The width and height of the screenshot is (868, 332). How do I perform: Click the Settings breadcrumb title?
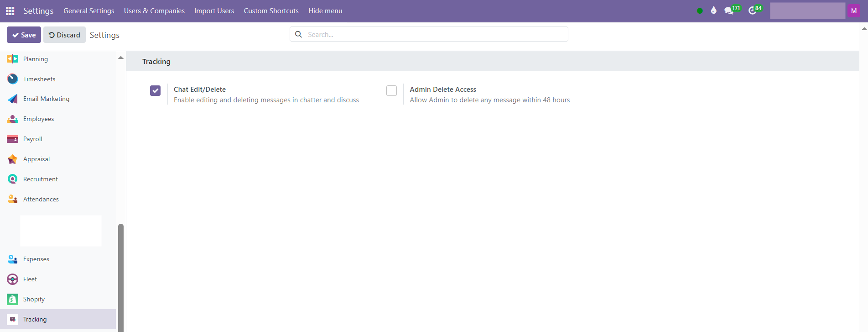point(104,35)
